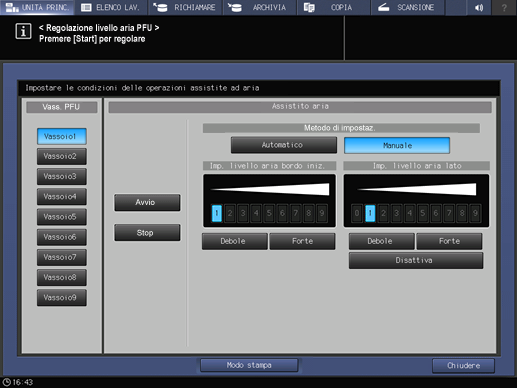Click the Vass. PFU header
This screenshot has height=388, width=517.
pyautogui.click(x=62, y=107)
